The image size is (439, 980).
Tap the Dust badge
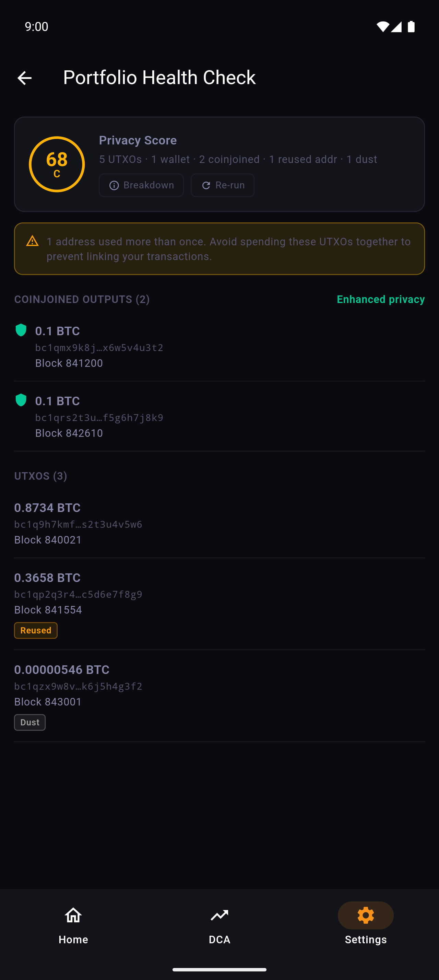(x=29, y=722)
